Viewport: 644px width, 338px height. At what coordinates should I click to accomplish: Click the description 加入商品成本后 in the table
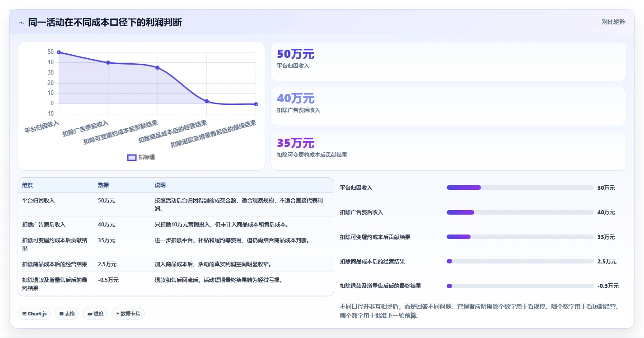click(213, 264)
